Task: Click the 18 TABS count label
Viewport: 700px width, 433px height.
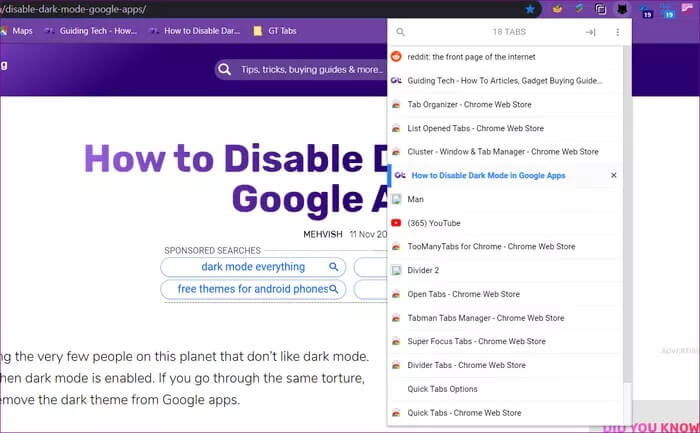Action: coord(509,32)
